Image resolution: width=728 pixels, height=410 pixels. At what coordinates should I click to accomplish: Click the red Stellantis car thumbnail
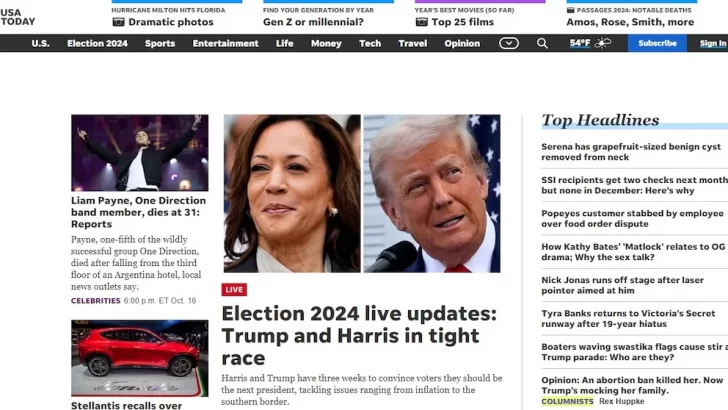pos(140,358)
